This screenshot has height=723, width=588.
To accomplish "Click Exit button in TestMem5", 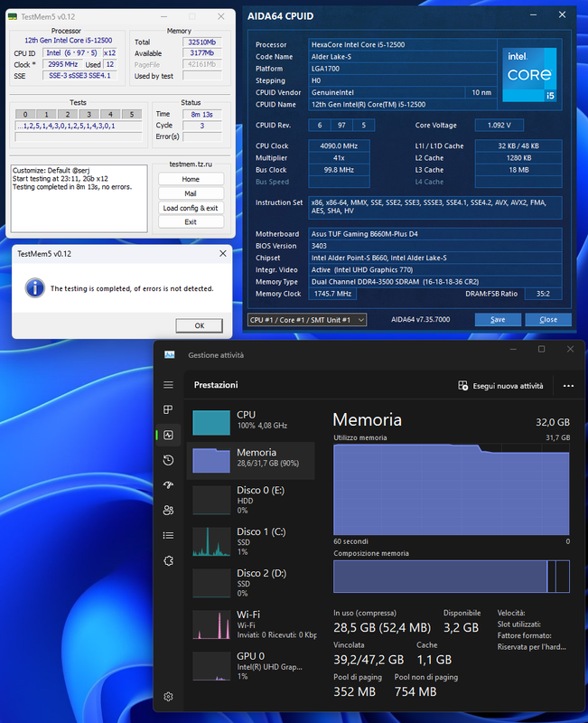I will point(191,221).
